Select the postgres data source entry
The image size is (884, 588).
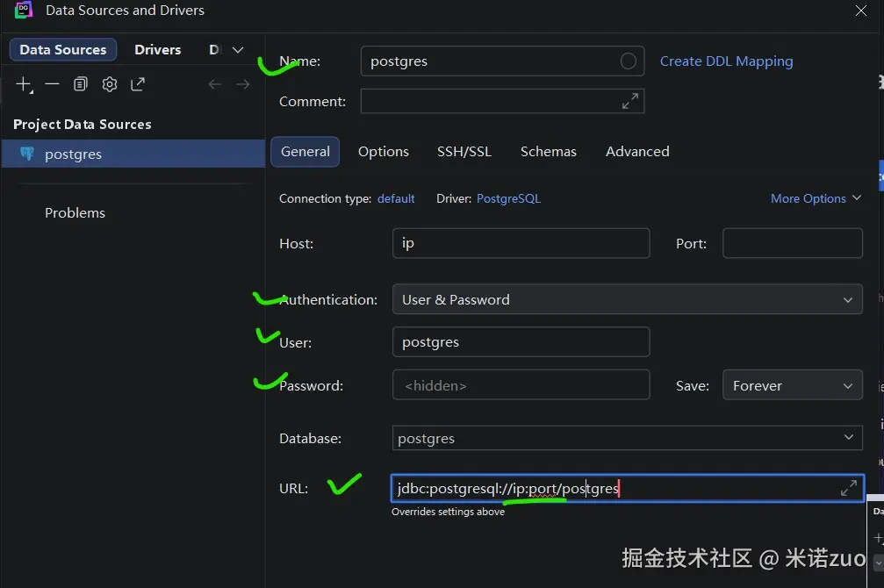[x=133, y=154]
